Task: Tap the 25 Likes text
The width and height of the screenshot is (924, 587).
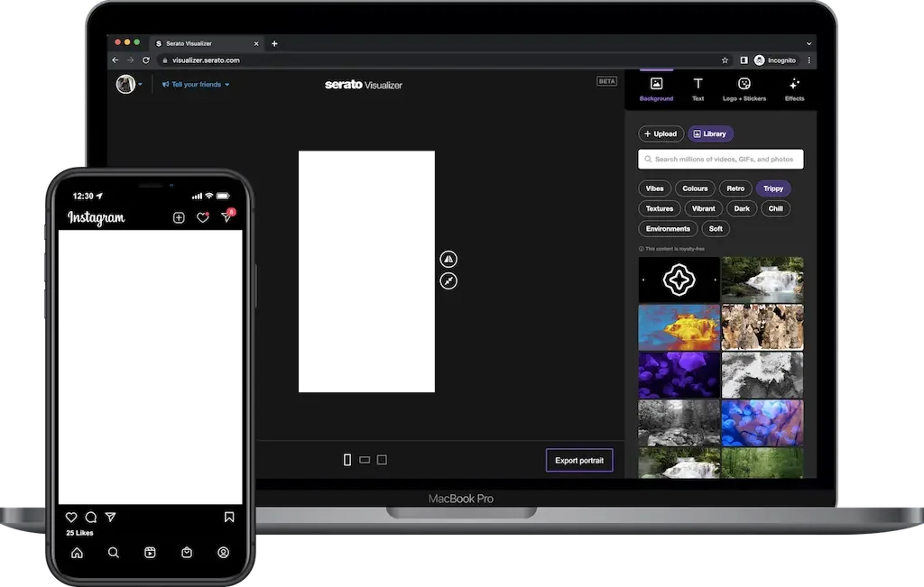Action: click(x=79, y=533)
